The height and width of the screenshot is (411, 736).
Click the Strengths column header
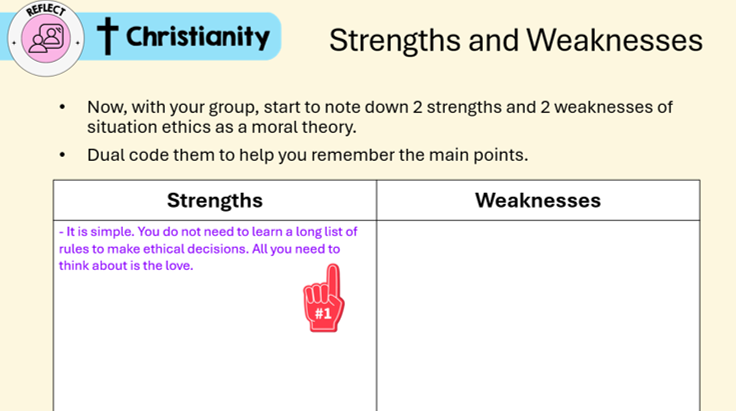coord(215,200)
